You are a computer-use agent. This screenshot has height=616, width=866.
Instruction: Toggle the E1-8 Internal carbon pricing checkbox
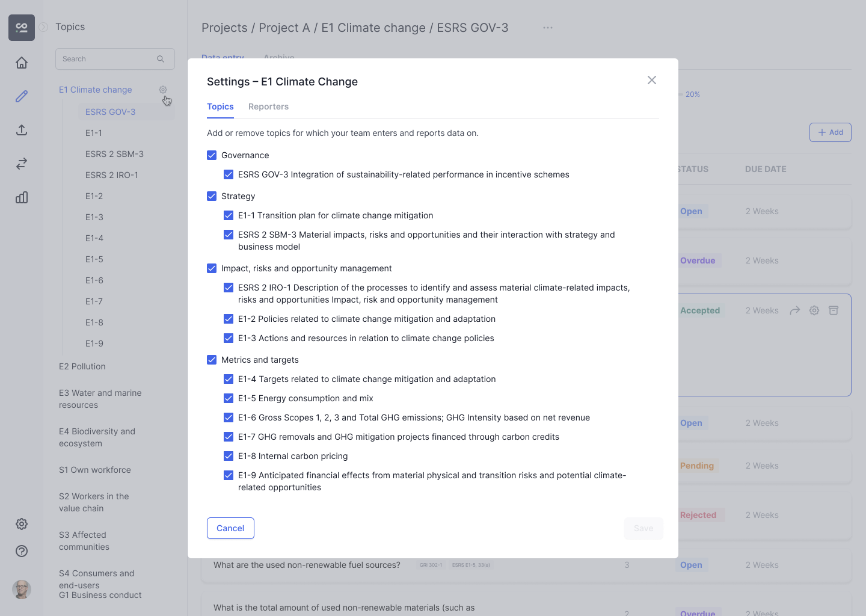coord(229,456)
